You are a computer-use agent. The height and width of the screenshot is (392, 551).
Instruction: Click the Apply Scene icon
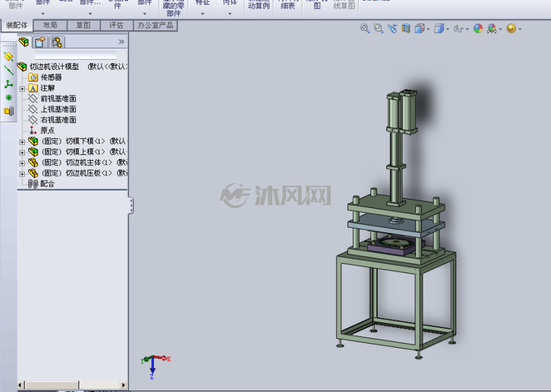click(492, 28)
